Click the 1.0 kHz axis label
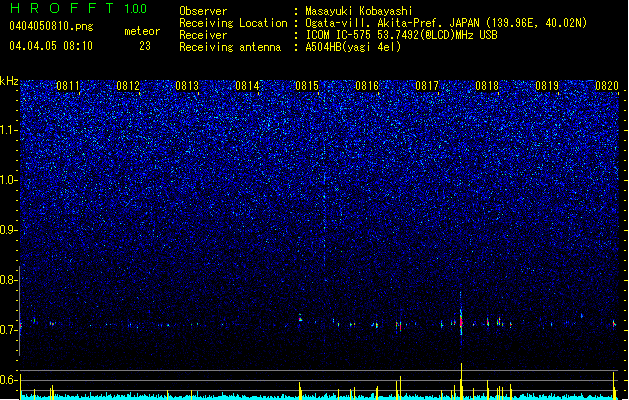The width and height of the screenshot is (629, 400). [8, 180]
